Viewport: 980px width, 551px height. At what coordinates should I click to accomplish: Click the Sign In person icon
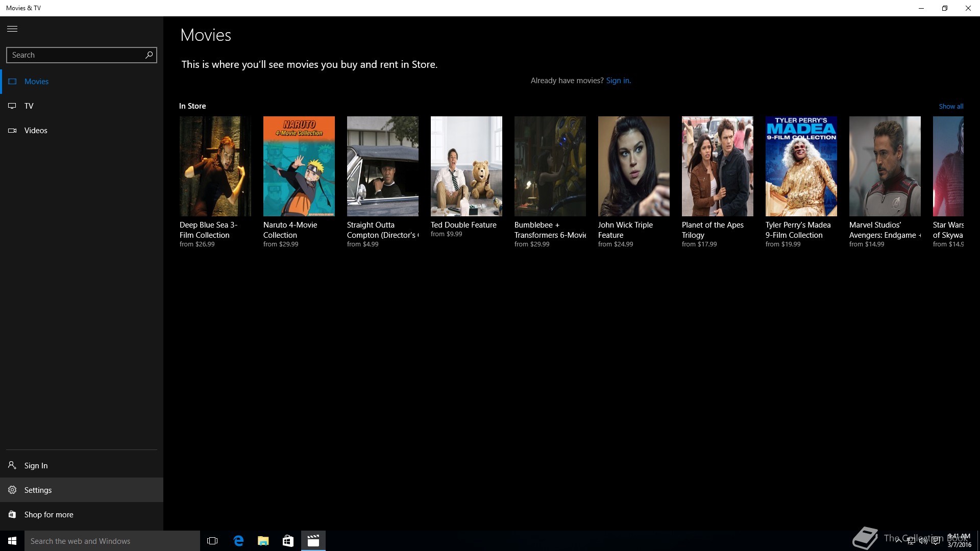(x=12, y=465)
